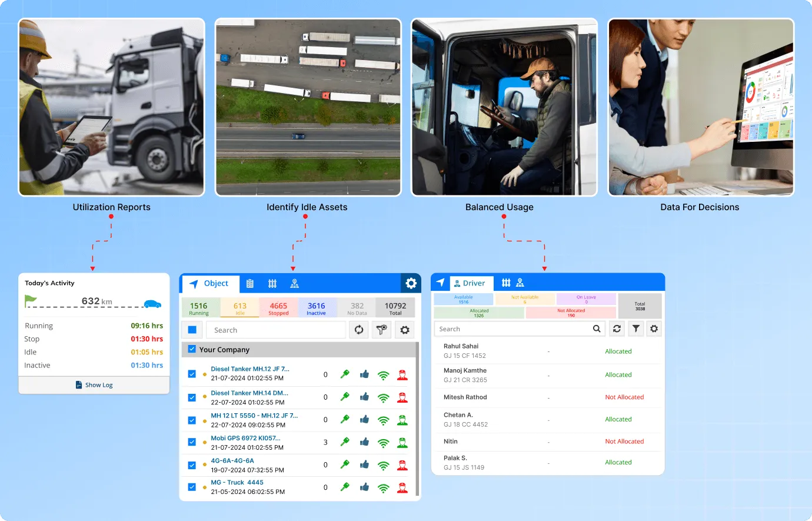
Task: Click the map location icon in Object panel header
Action: [295, 284]
